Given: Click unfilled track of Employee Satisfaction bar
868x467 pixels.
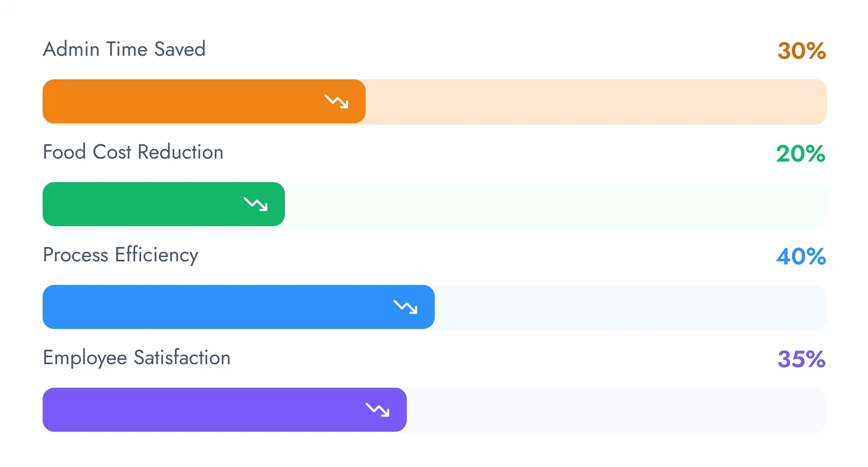Looking at the screenshot, I should click(x=616, y=410).
